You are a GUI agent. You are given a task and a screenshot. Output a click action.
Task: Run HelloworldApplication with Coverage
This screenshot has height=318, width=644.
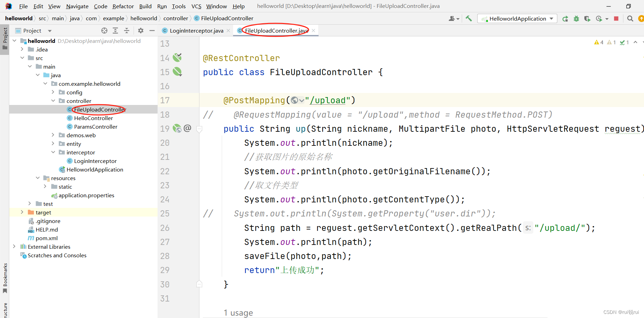pos(587,19)
